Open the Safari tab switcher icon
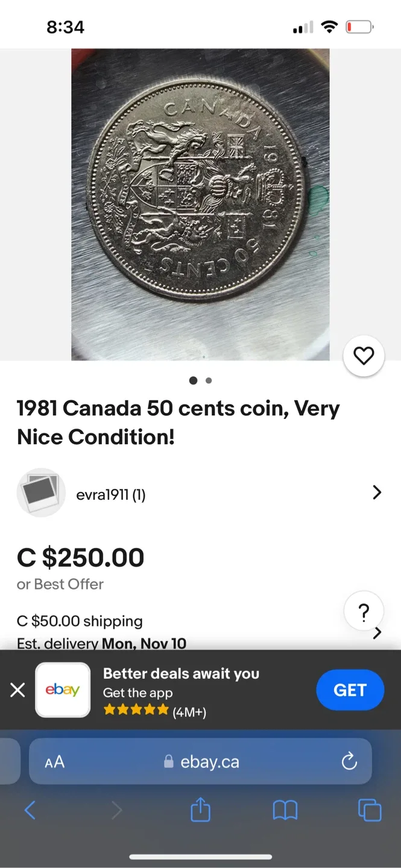Screen dimensions: 401x868 [x=368, y=810]
